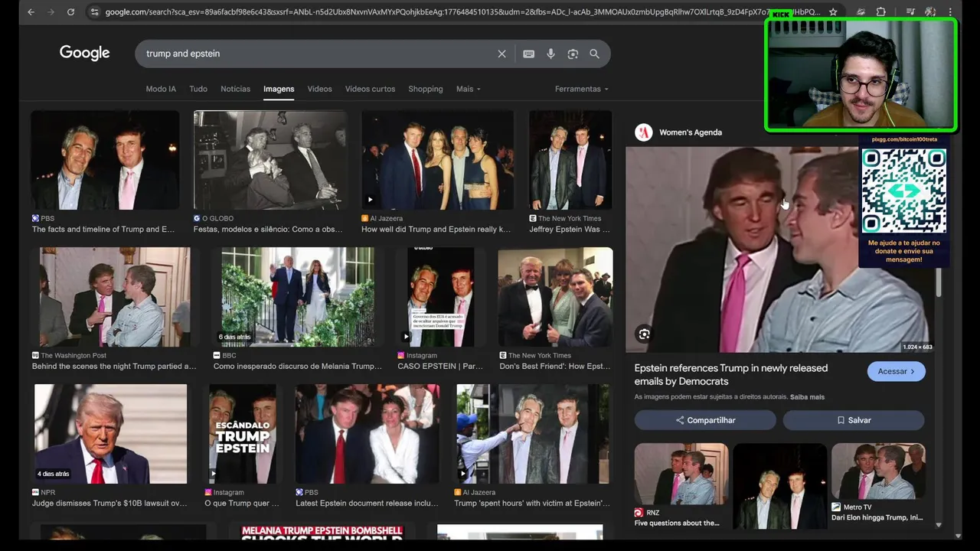Open the Washington Post 'Behind the scenes' thumbnail

coord(115,297)
